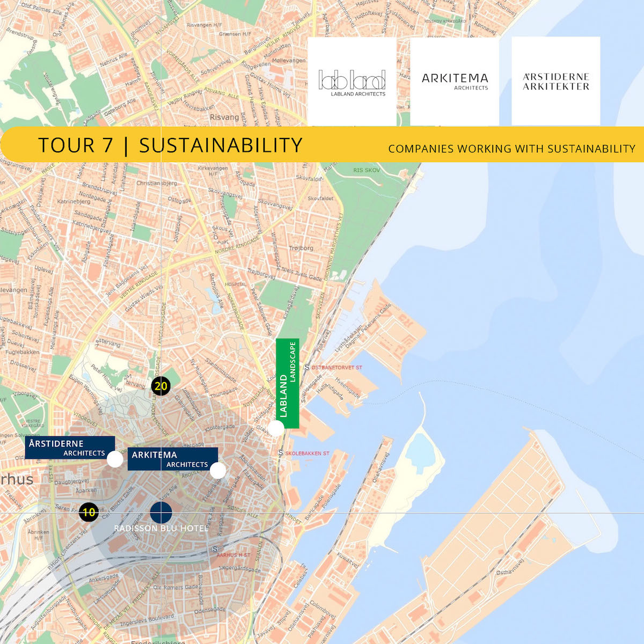This screenshot has width=644, height=644.
Task: Select the Aarhus H St station symbol
Action: tap(215, 549)
